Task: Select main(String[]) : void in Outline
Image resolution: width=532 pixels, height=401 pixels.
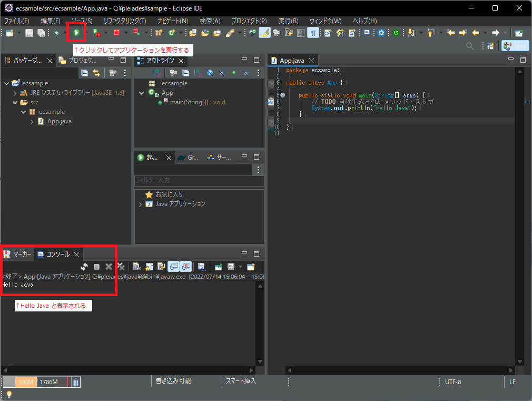Action: pos(198,102)
